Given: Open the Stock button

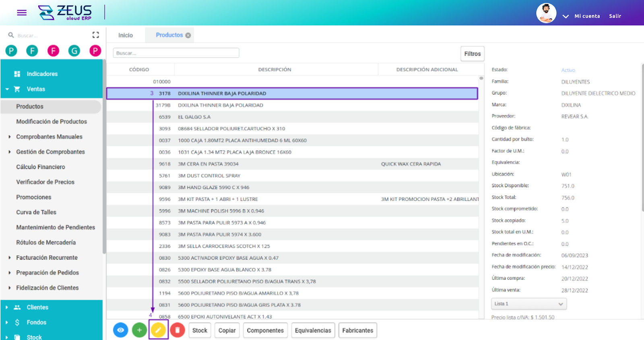Looking at the screenshot, I should (x=200, y=330).
